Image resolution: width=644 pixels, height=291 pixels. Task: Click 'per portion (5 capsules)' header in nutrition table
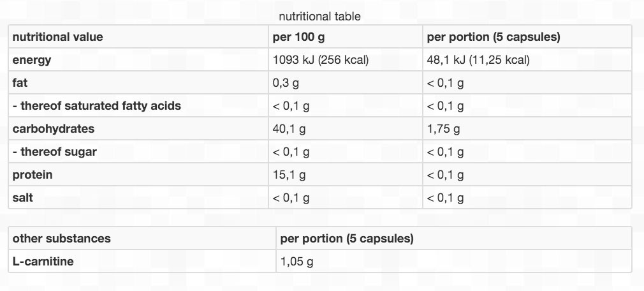click(x=493, y=37)
